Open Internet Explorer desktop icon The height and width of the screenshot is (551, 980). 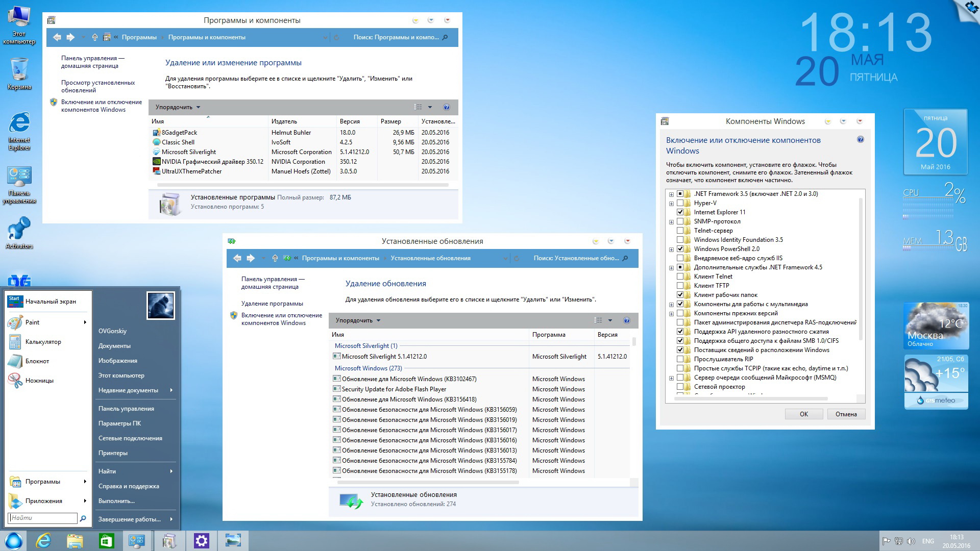19,131
